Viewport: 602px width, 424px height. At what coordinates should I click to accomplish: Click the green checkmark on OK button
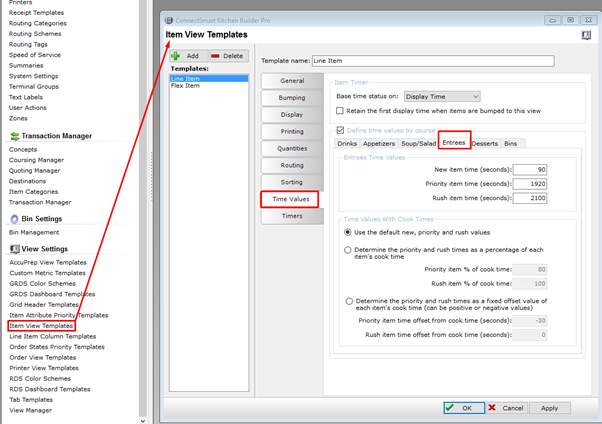click(x=452, y=408)
